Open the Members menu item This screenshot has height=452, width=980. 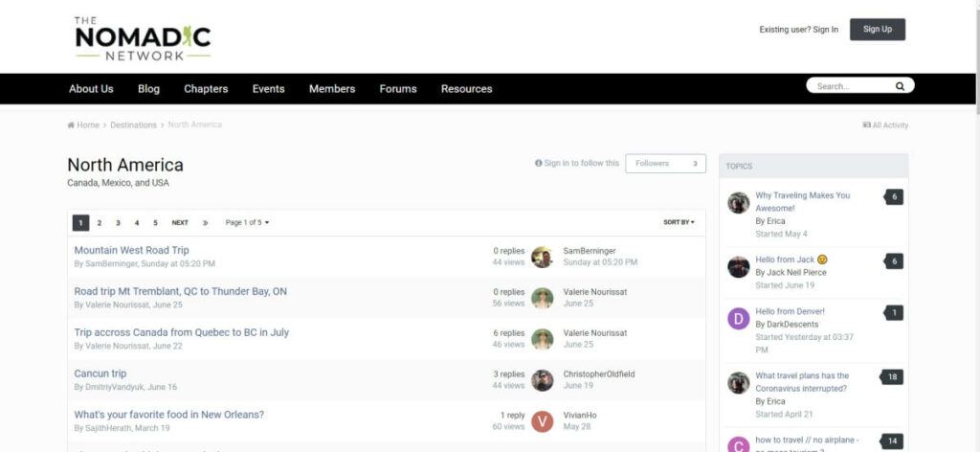pos(332,89)
